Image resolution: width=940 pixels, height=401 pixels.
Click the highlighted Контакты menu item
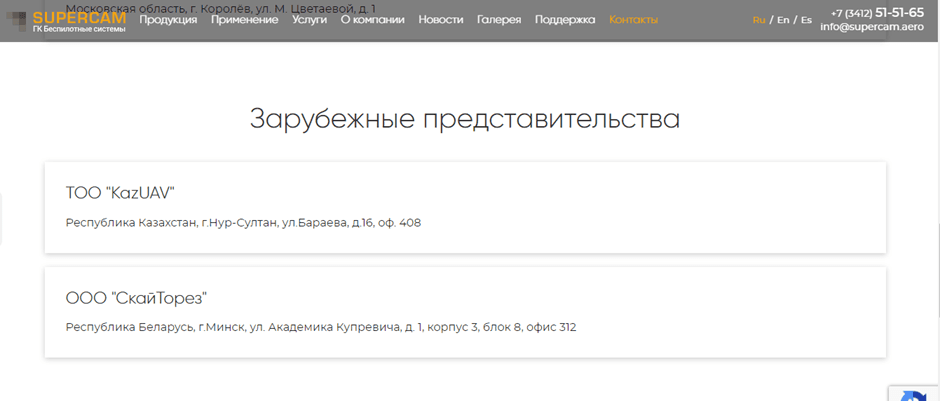tap(633, 20)
